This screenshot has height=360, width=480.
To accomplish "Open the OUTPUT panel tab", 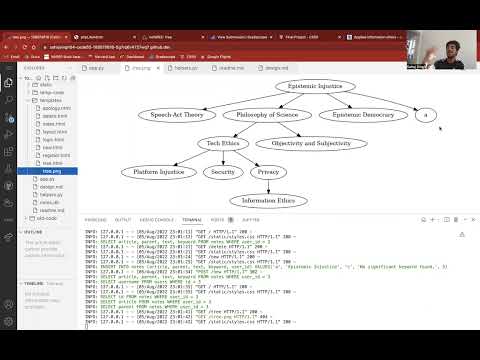I will (123, 220).
